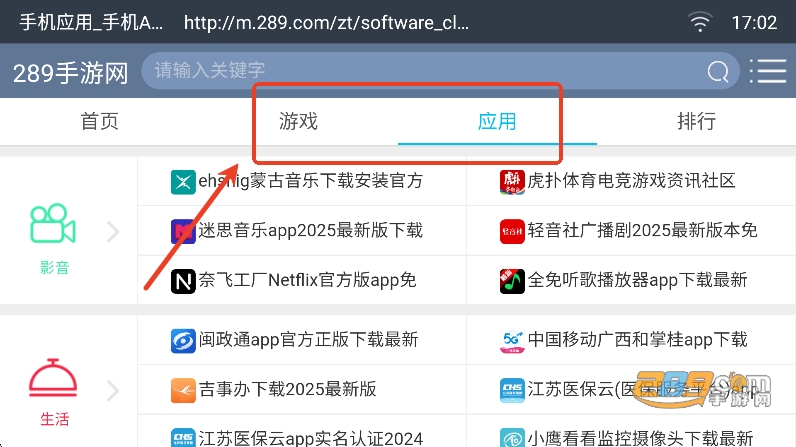The height and width of the screenshot is (447, 796).
Task: Tap the 小鹰看看 teal app icon
Action: coord(512,438)
